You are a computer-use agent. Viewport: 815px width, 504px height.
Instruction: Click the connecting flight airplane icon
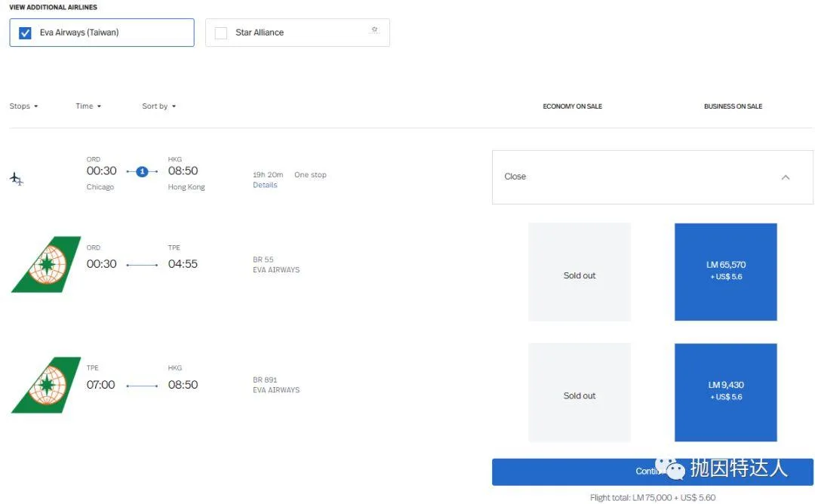coord(17,179)
